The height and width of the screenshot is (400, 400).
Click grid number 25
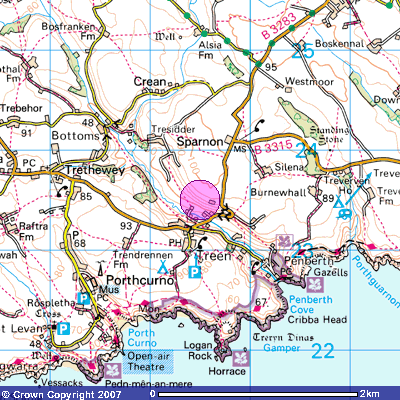point(303,50)
